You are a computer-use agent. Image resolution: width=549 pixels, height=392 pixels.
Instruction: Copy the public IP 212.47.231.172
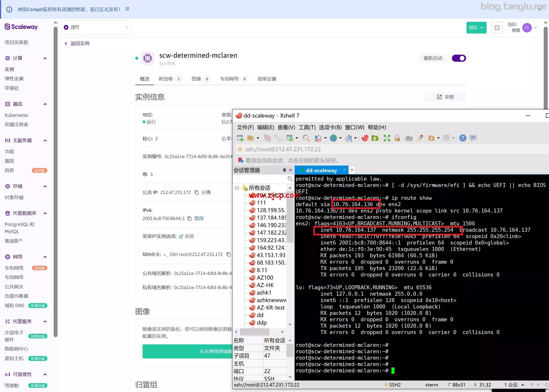coord(197,192)
